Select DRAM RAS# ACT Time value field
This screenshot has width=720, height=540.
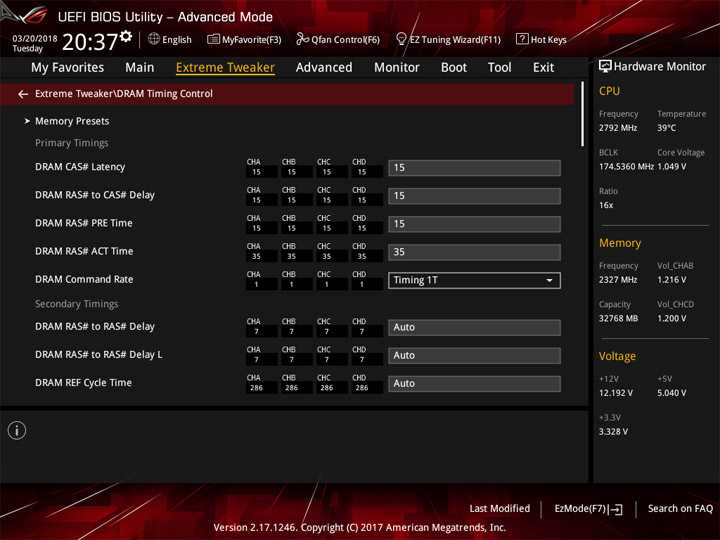(474, 252)
